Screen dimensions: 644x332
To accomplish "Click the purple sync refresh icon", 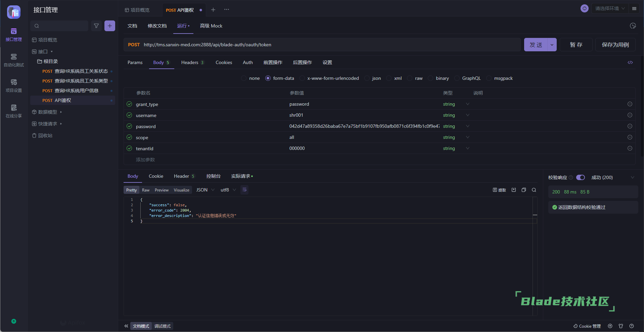I will pyautogui.click(x=585, y=8).
